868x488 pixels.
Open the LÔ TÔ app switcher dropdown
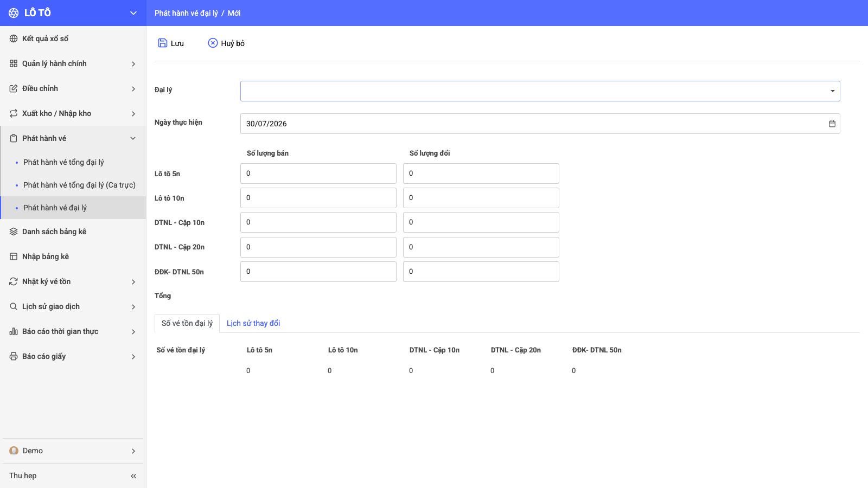133,13
